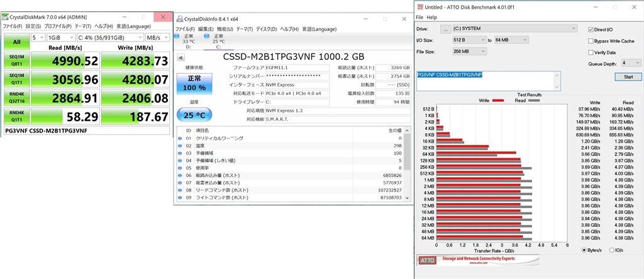644x279 pixels.
Task: Run the SEQ1M Q8T1 test
Action: pos(16,61)
